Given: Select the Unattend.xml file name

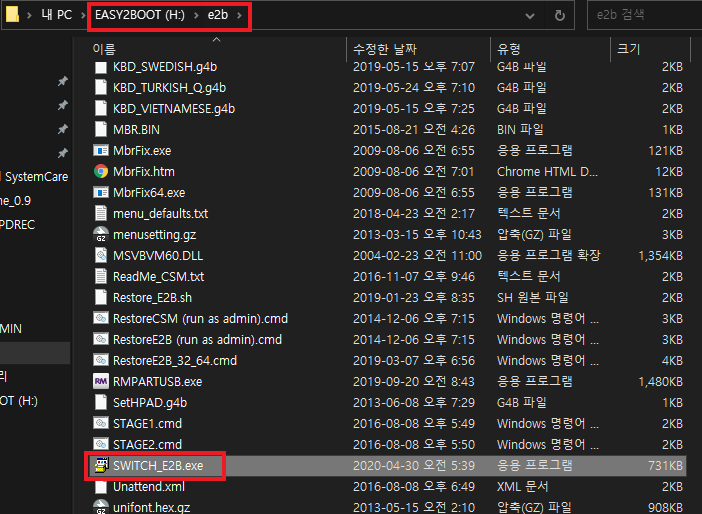Looking at the screenshot, I should [149, 487].
